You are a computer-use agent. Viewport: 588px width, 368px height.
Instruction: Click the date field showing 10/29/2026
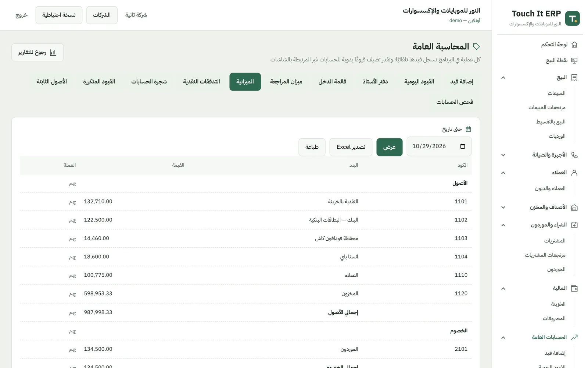coord(439,146)
